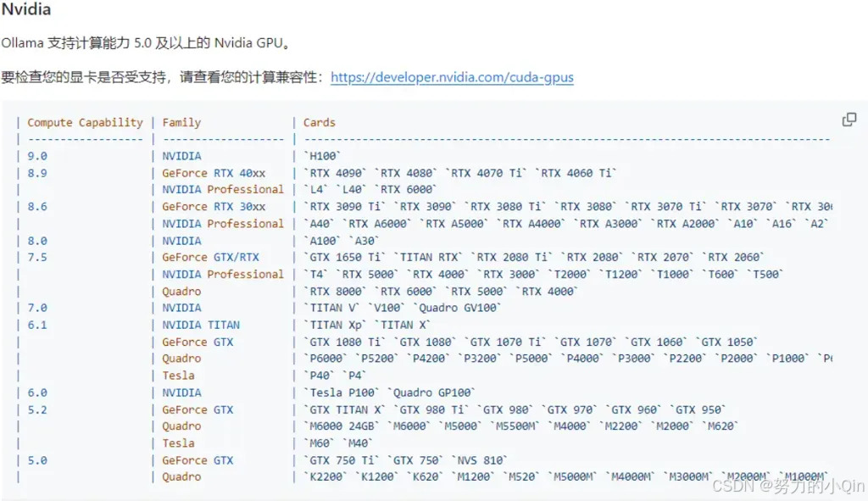Click the 'T2000' card entry
Screen dimensions: 868x501
(570, 274)
